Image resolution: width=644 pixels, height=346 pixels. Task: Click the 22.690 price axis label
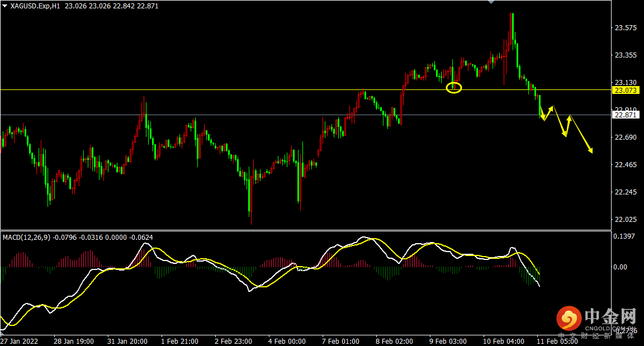pyautogui.click(x=626, y=138)
